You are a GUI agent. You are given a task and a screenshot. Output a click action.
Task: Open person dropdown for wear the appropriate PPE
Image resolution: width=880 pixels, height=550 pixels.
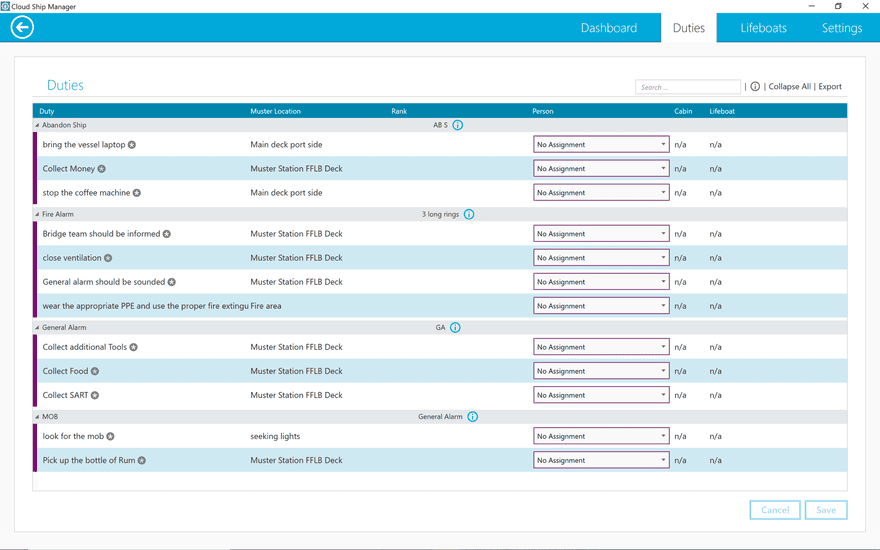(x=601, y=306)
